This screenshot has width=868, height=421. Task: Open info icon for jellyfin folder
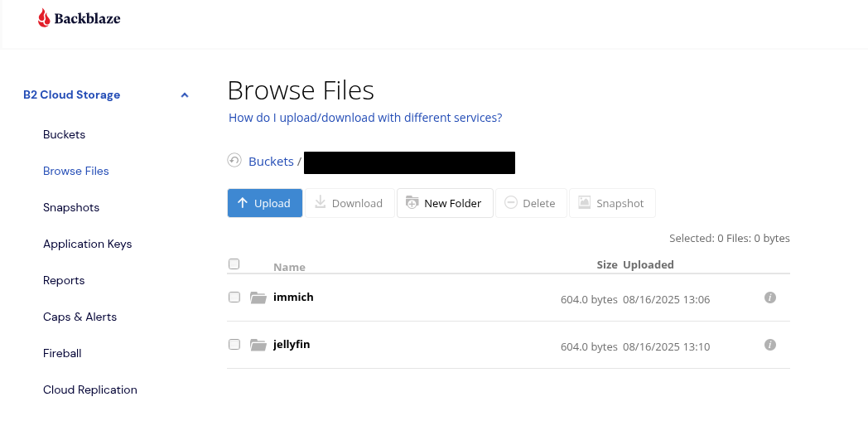[769, 345]
